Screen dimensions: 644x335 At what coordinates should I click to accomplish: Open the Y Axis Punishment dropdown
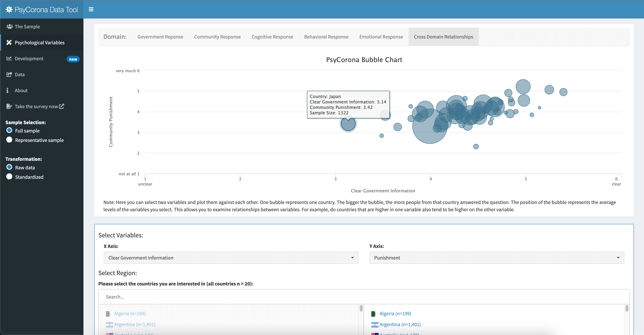[x=497, y=258]
